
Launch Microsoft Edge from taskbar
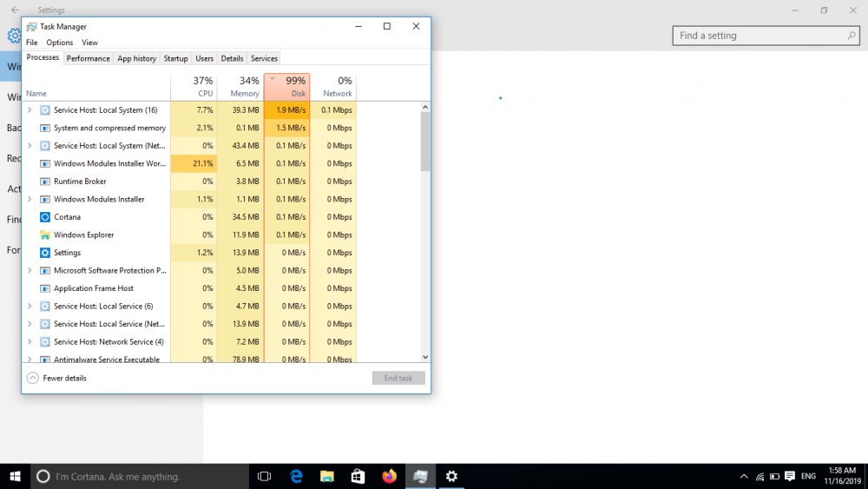pyautogui.click(x=296, y=476)
